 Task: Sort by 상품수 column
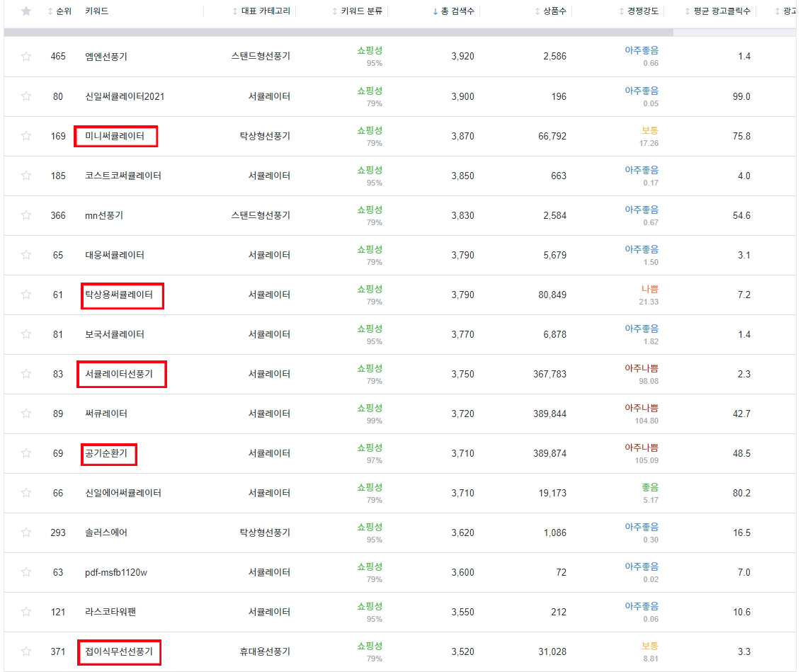click(x=550, y=11)
